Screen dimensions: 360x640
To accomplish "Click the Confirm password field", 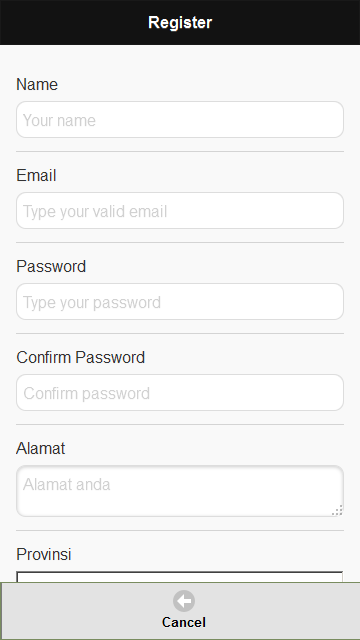I will pos(180,393).
